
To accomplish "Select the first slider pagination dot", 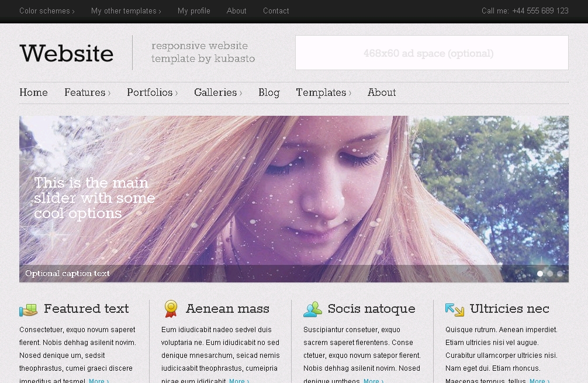I will click(540, 273).
